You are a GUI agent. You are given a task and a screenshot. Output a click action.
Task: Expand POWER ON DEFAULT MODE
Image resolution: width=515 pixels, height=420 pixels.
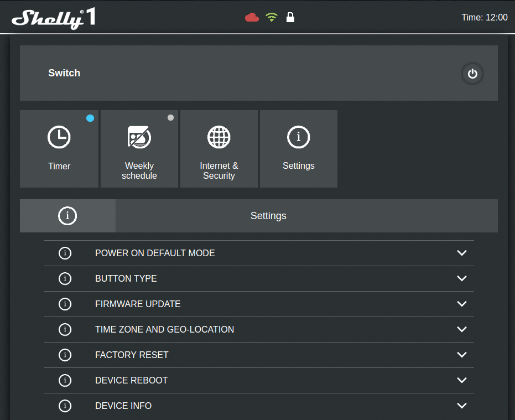pyautogui.click(x=258, y=253)
